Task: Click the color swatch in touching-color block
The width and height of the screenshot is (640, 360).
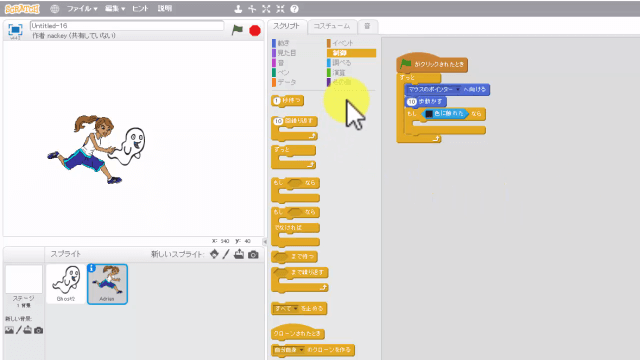Action: [429, 114]
